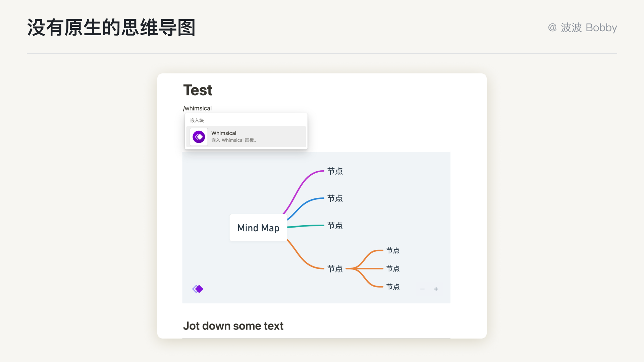Screen dimensions: 644x362
Task: Zoom in with the plus icon
Action: 436,289
